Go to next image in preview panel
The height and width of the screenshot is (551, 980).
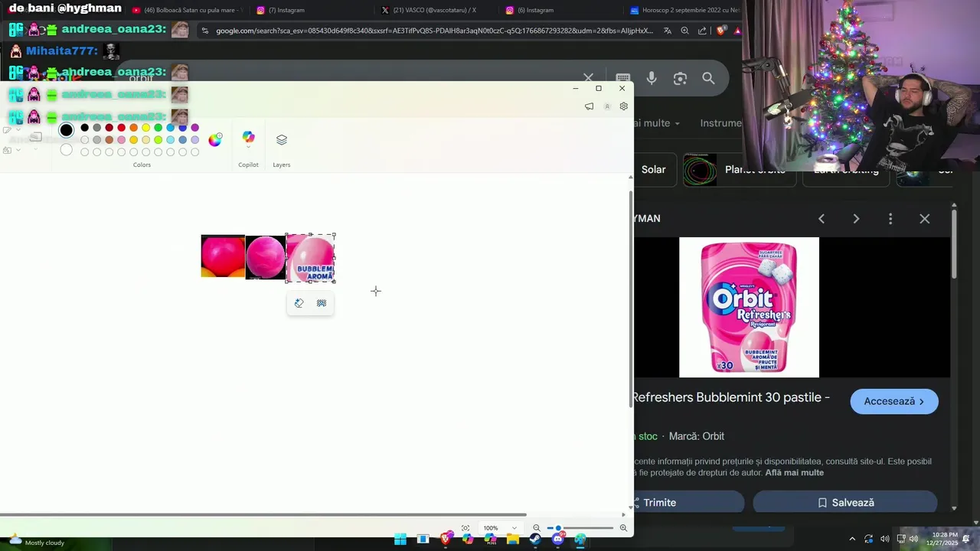(856, 219)
